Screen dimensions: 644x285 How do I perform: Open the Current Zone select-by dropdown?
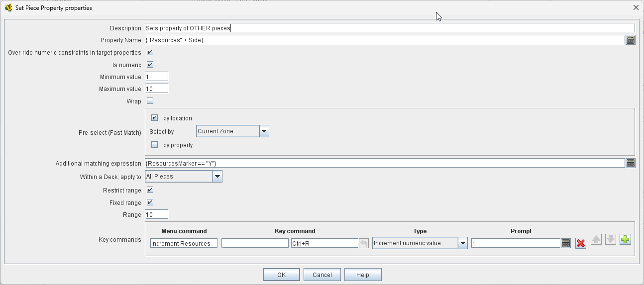click(x=264, y=131)
